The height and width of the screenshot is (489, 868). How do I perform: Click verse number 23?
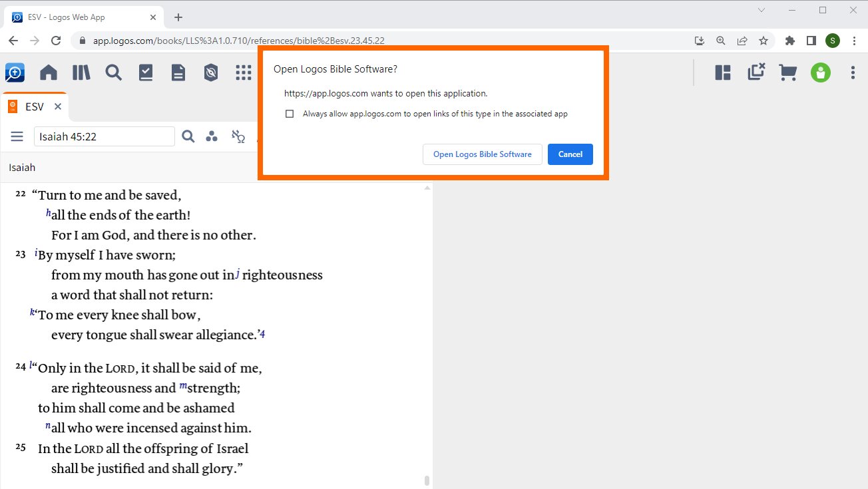[21, 253]
